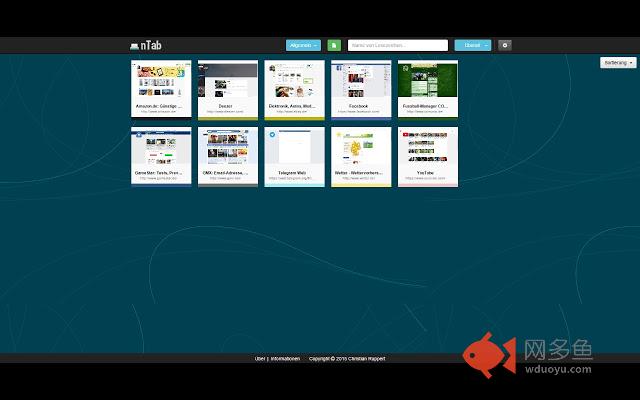This screenshot has width=640, height=400.
Task: Focus the bookmark name input field
Action: coord(398,45)
